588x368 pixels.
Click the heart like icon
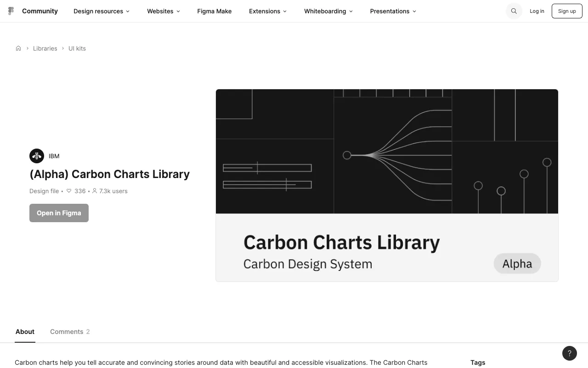coord(69,191)
